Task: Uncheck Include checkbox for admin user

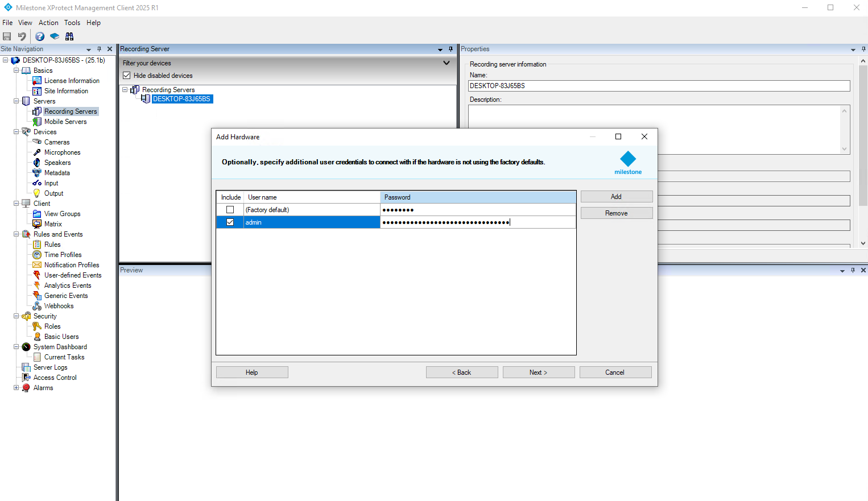Action: (230, 222)
